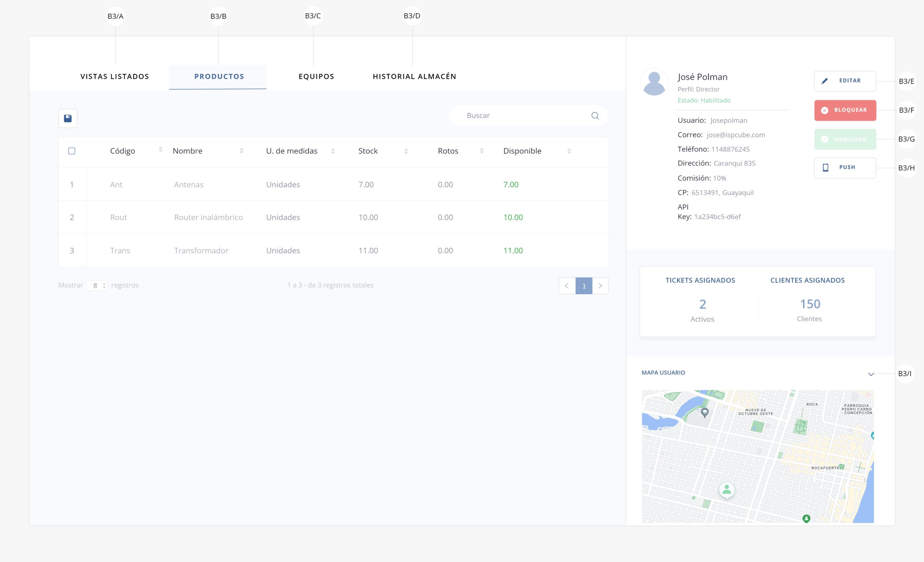Sort by Disponible column arrows
924x562 pixels.
click(x=569, y=151)
